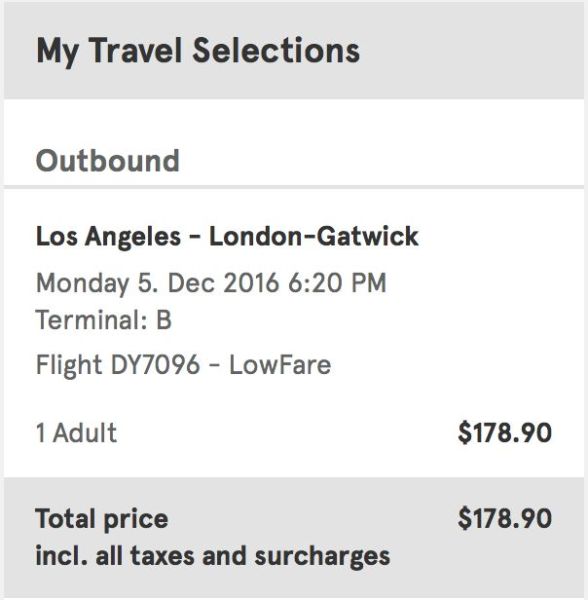Viewport: 588px width, 600px height.
Task: Click incl. all taxes and surcharges text
Action: (x=213, y=556)
